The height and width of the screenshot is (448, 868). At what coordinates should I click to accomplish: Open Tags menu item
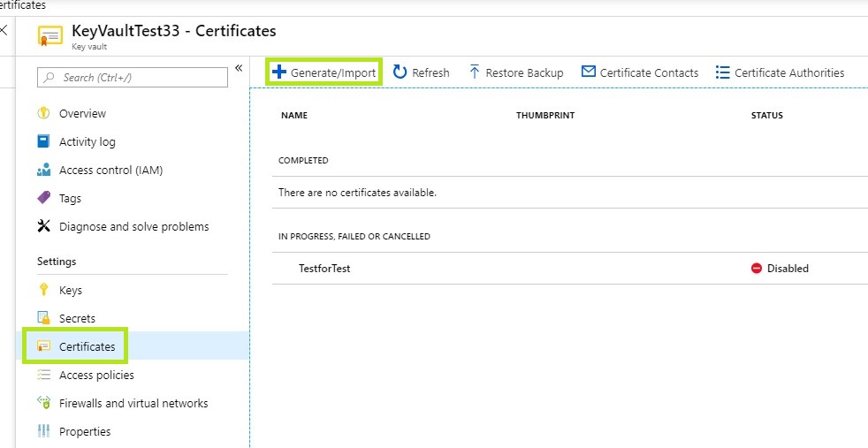pyautogui.click(x=71, y=199)
